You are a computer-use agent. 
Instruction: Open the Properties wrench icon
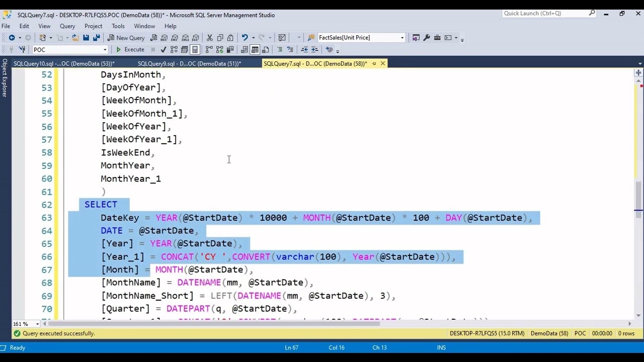(426, 38)
